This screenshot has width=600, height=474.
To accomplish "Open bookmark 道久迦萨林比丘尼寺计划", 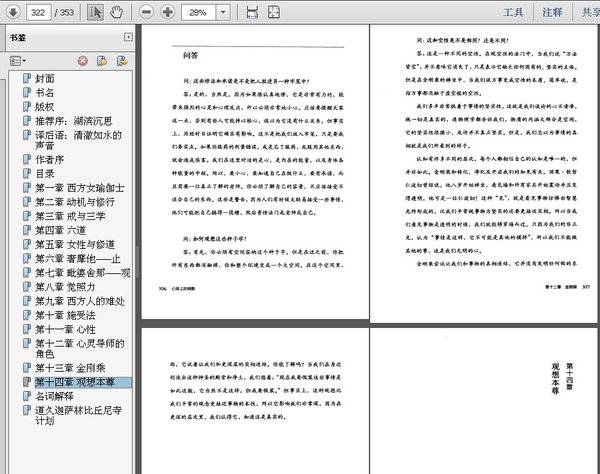I will click(78, 415).
